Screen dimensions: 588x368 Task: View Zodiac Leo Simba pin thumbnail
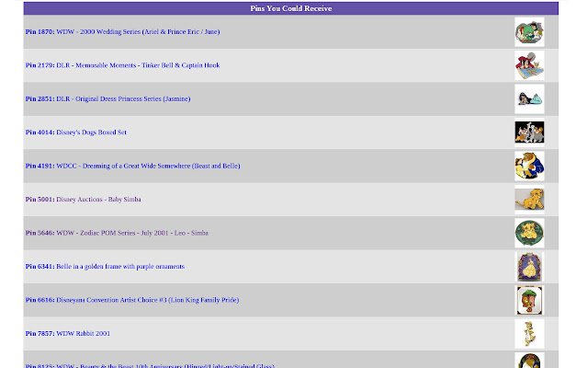pos(529,233)
